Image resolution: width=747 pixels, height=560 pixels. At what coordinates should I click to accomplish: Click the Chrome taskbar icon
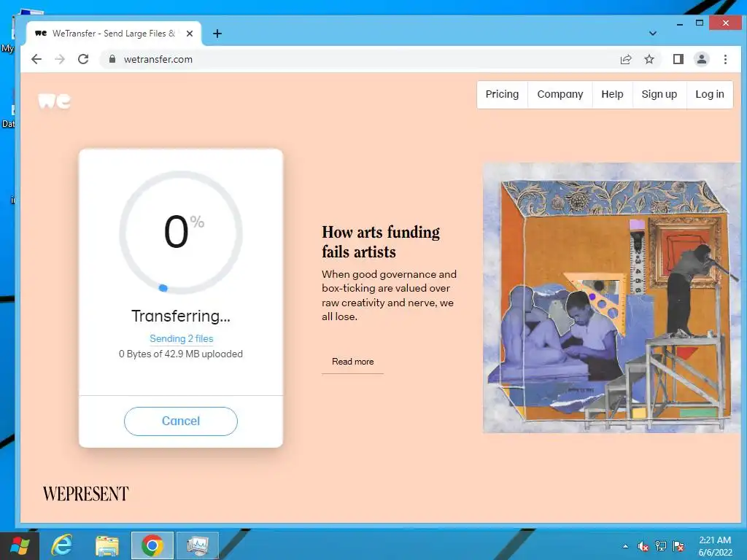click(x=152, y=545)
